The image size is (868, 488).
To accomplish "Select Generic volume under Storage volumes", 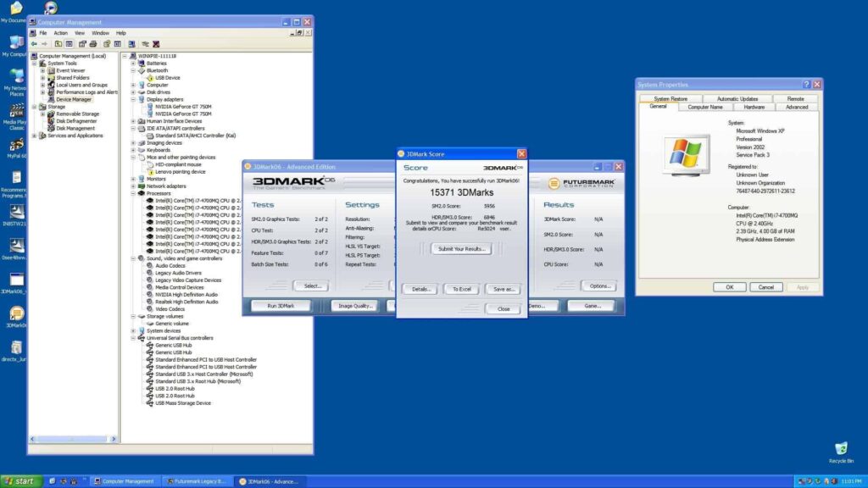I will pyautogui.click(x=171, y=324).
